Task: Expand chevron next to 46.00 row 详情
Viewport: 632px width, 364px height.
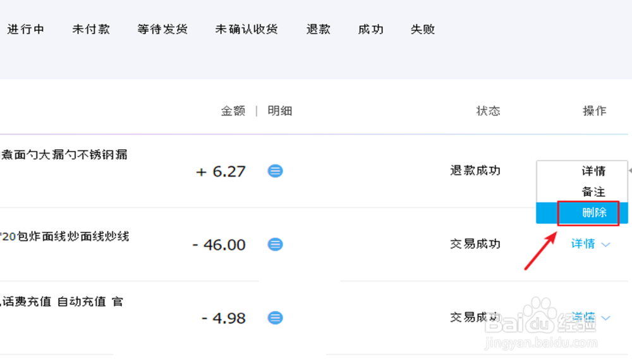Action: click(x=606, y=245)
